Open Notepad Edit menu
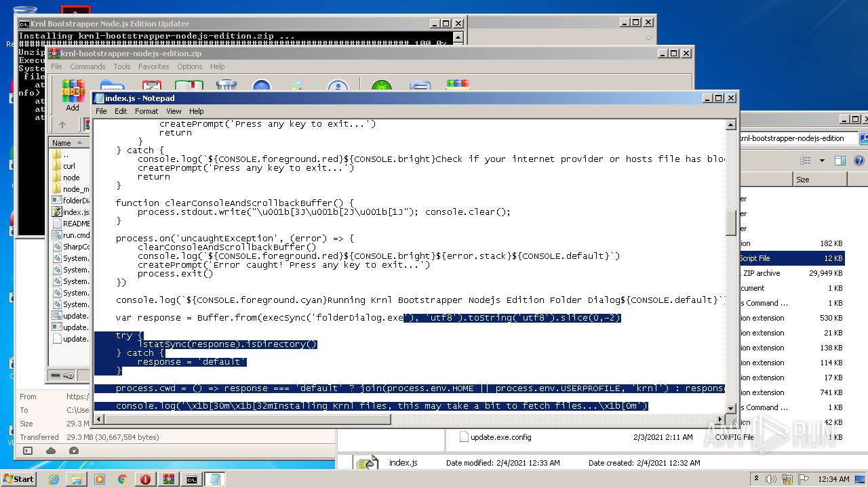The width and height of the screenshot is (868, 488). pos(121,111)
